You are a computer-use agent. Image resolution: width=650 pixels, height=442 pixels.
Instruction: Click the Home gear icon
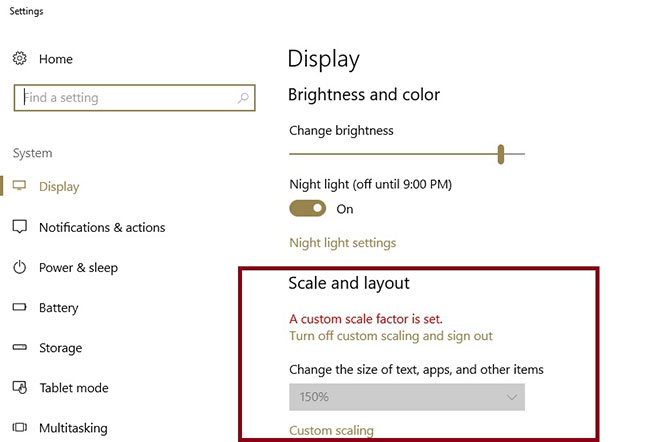pos(19,58)
